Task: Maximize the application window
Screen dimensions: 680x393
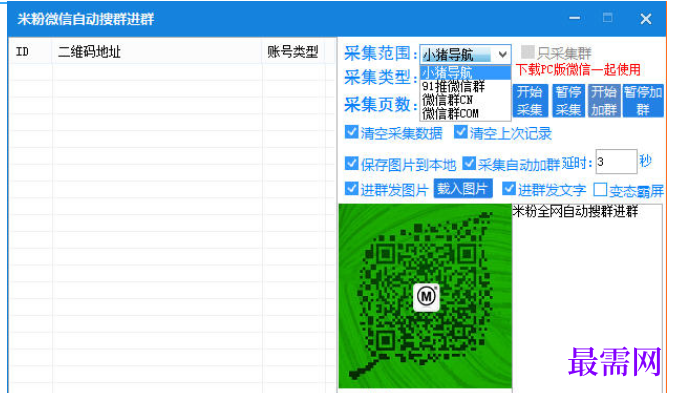Action: click(x=608, y=18)
